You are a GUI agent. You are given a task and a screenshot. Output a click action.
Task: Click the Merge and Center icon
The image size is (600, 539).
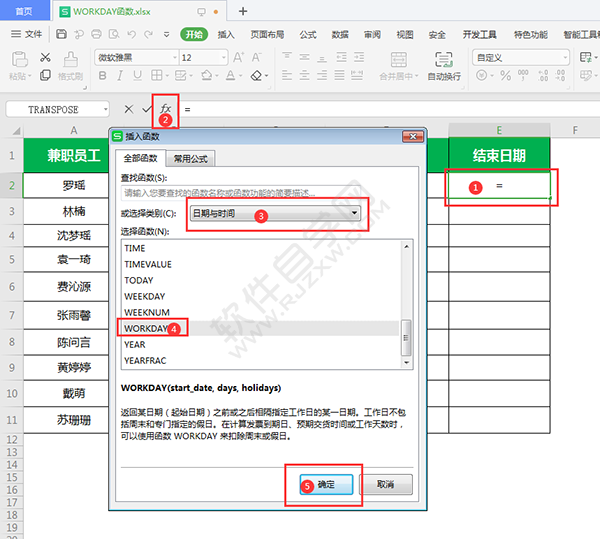(399, 60)
